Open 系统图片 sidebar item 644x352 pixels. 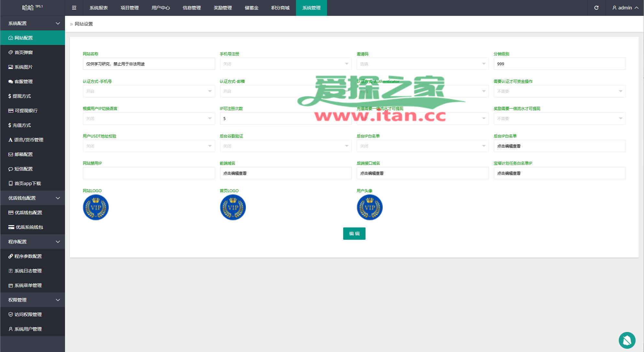pyautogui.click(x=24, y=67)
